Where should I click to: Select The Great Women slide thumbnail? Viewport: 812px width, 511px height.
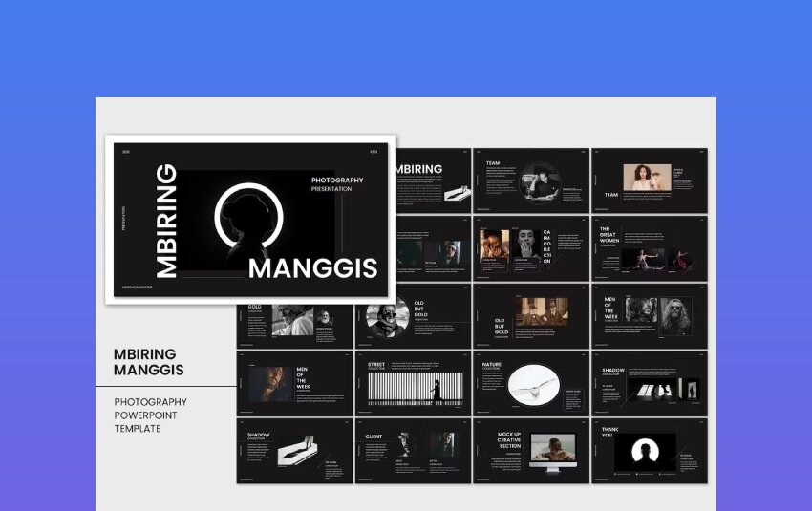click(x=649, y=247)
